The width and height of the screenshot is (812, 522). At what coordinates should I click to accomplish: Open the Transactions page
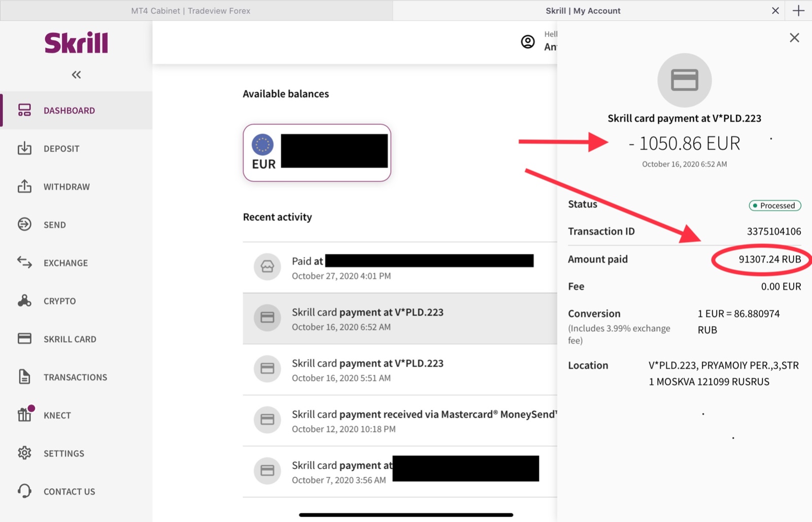coord(76,377)
